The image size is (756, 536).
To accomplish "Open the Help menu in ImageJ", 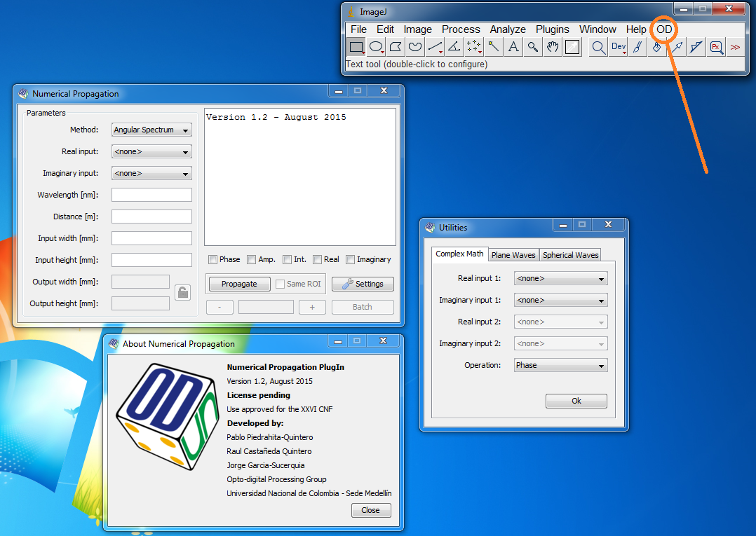I will point(636,29).
